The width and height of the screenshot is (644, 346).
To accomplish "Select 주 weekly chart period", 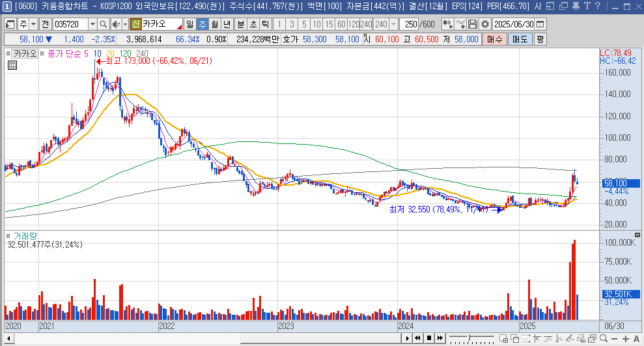I will (202, 24).
